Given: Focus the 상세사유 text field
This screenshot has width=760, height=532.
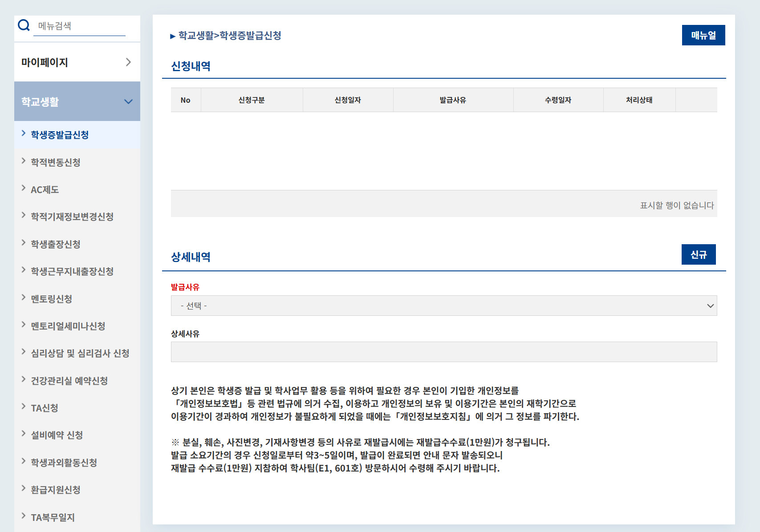Looking at the screenshot, I should 444,352.
